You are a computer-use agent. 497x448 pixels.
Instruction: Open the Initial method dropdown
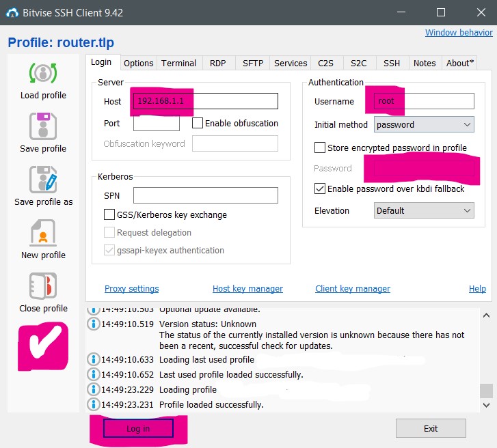coord(424,124)
